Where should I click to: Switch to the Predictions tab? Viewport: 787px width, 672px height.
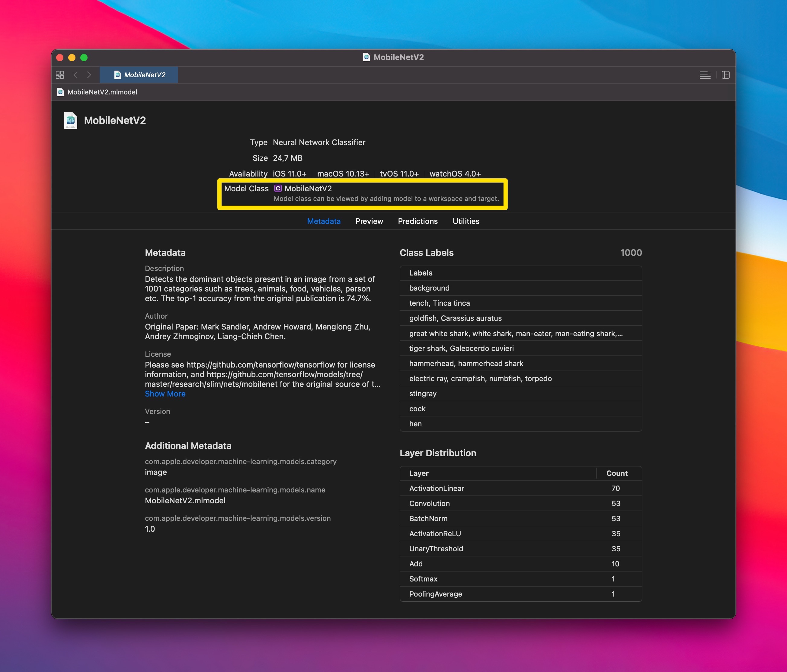pos(418,221)
